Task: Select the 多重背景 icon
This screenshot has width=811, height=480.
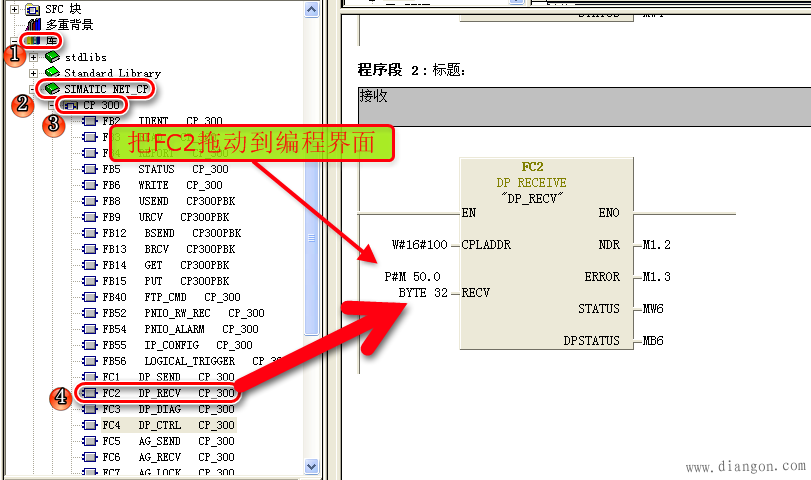Action: pos(34,24)
